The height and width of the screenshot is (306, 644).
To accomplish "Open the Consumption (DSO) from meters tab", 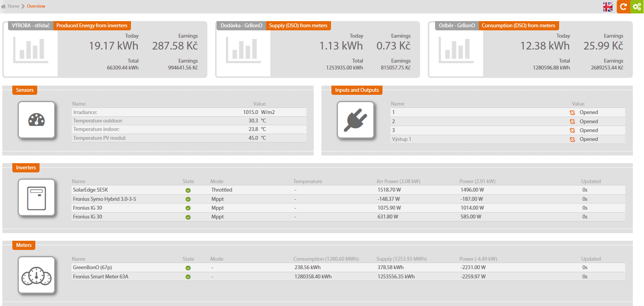I will (x=518, y=26).
